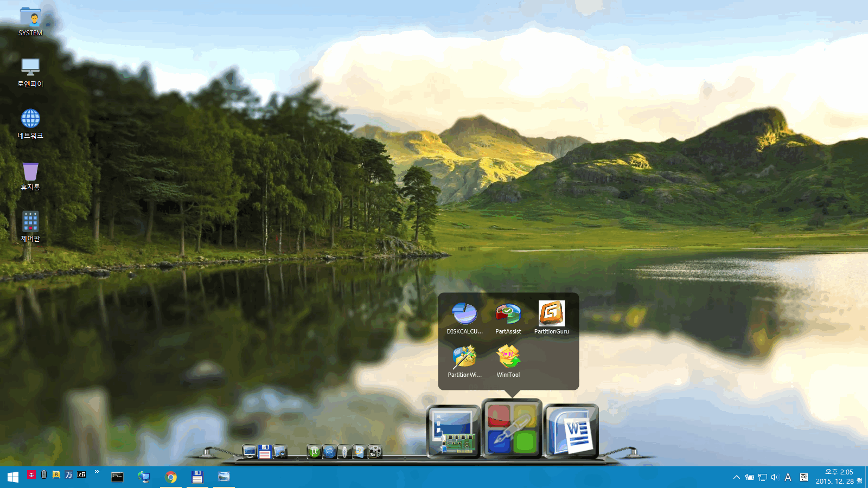868x488 pixels.
Task: Click the network tray icon
Action: click(763, 478)
